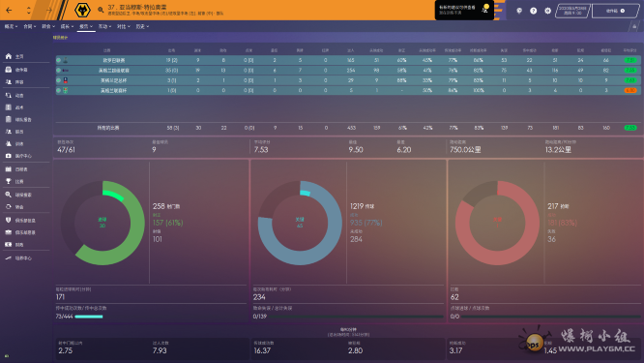Toggle the green circle on first competition row
Image resolution: width=644 pixels, height=363 pixels.
click(x=59, y=60)
